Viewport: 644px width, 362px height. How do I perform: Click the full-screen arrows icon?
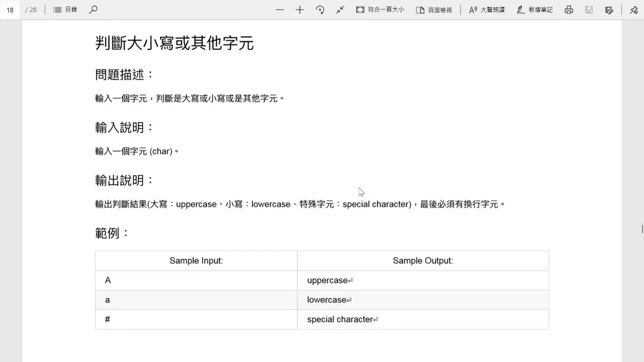coord(340,10)
